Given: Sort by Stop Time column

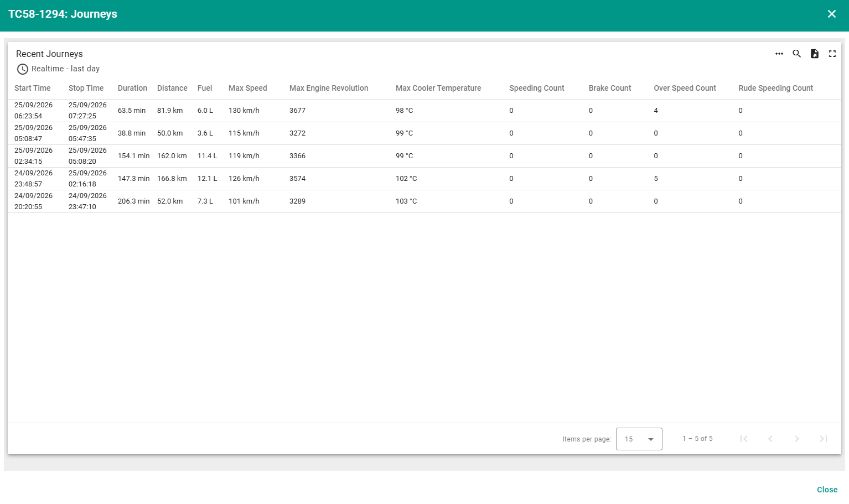Looking at the screenshot, I should click(86, 88).
